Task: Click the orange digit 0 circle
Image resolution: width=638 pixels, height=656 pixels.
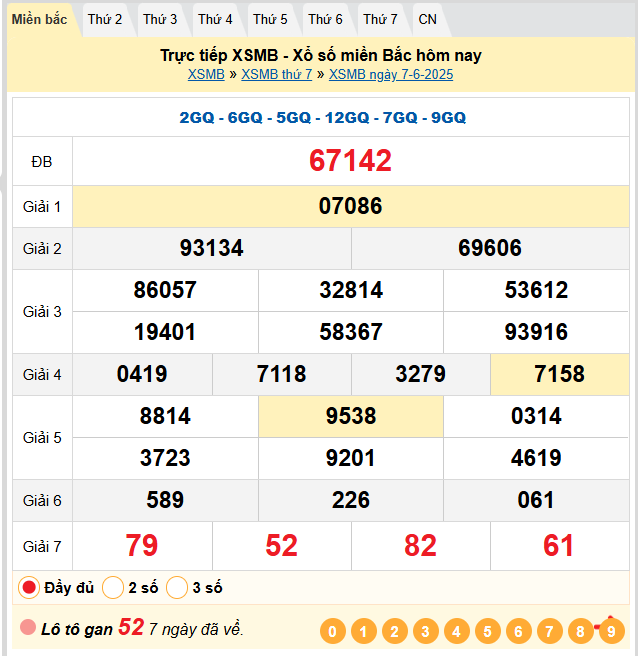Action: pos(333,631)
